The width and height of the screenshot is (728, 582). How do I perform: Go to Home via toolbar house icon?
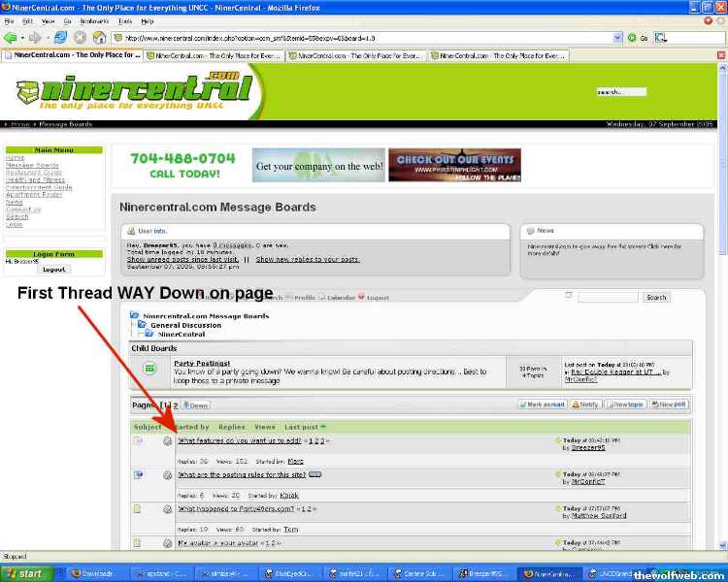pos(99,37)
